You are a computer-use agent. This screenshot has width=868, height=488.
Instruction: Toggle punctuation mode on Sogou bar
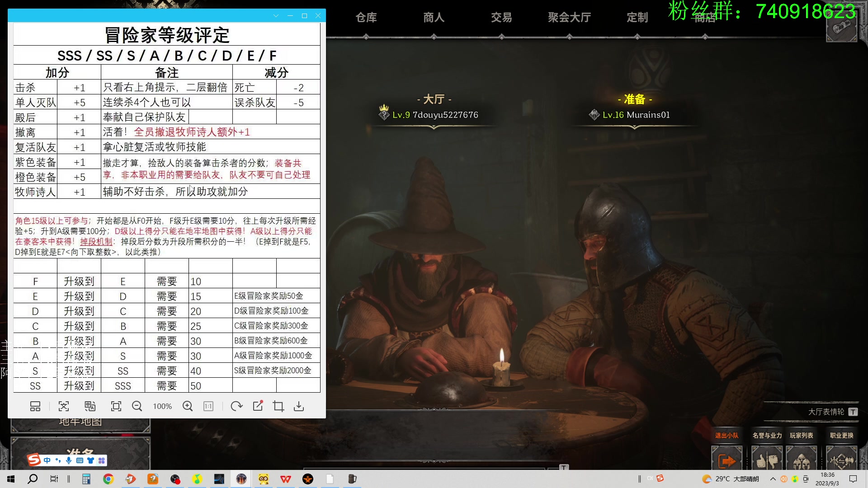pyautogui.click(x=58, y=460)
